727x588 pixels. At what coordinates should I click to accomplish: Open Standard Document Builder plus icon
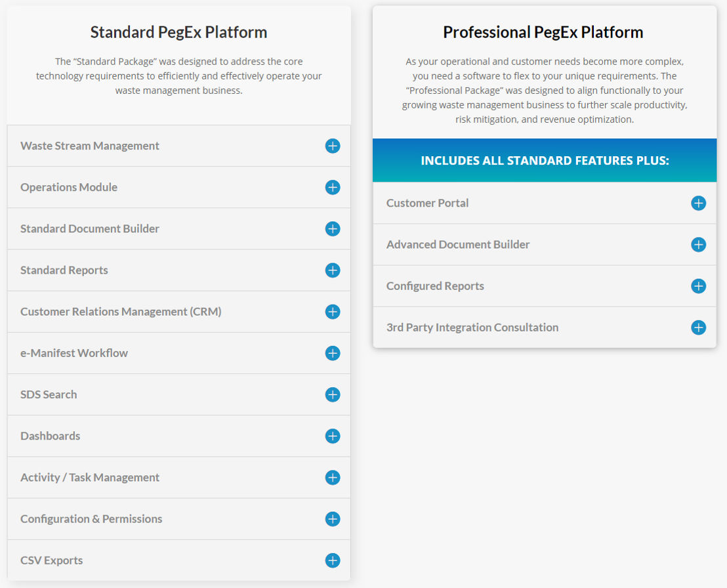pyautogui.click(x=333, y=228)
